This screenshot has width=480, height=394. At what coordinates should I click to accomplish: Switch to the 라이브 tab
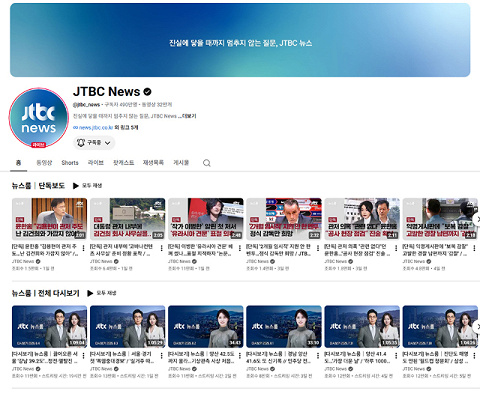click(x=96, y=163)
